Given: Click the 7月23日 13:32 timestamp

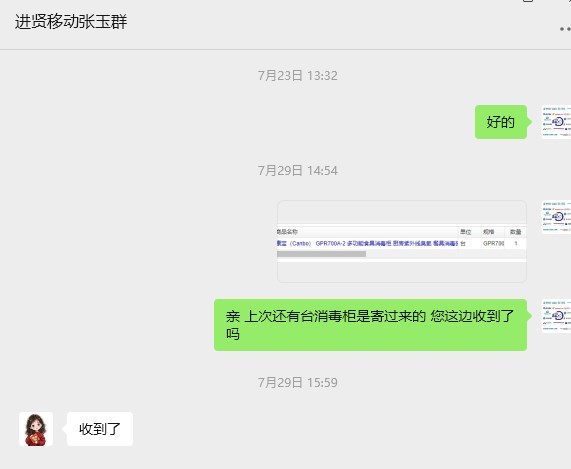Looking at the screenshot, I should (298, 76).
